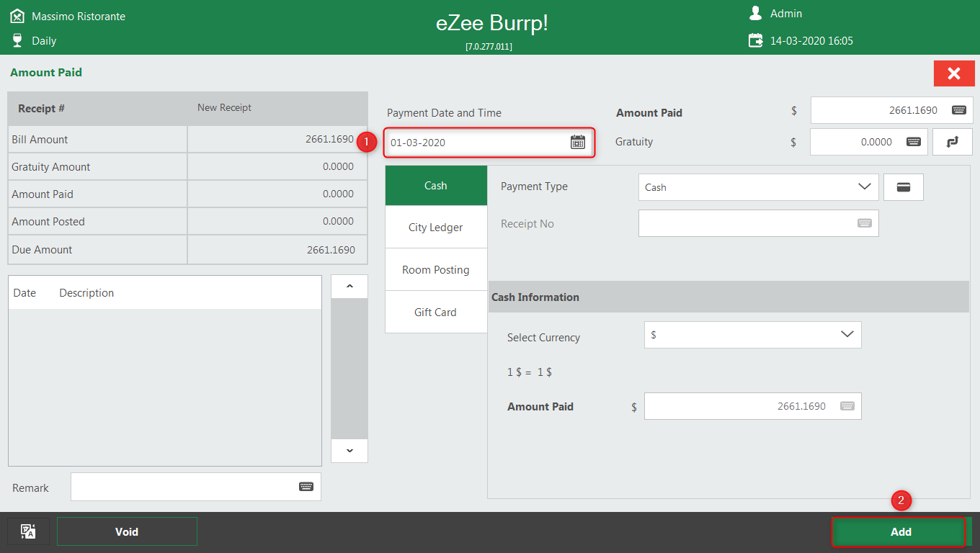
Task: Click the Gratuity amount input field
Action: [868, 142]
